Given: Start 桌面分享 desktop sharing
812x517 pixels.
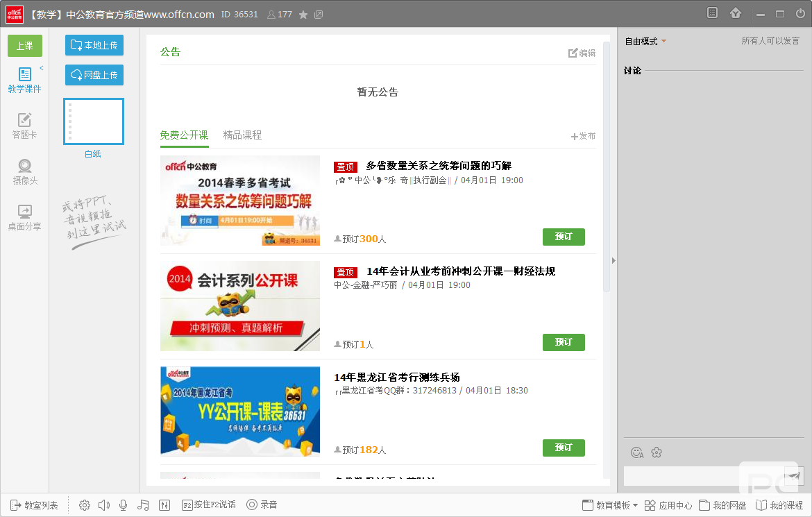Looking at the screenshot, I should (24, 218).
